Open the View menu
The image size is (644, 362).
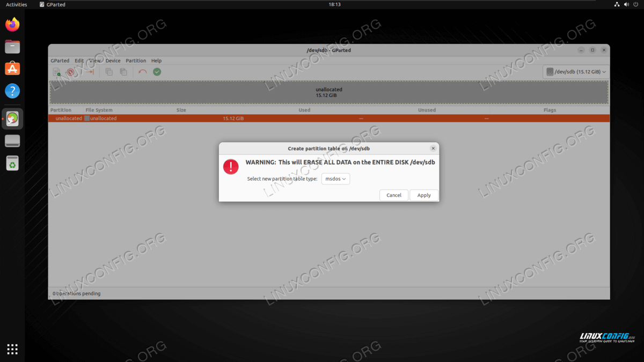pos(95,61)
